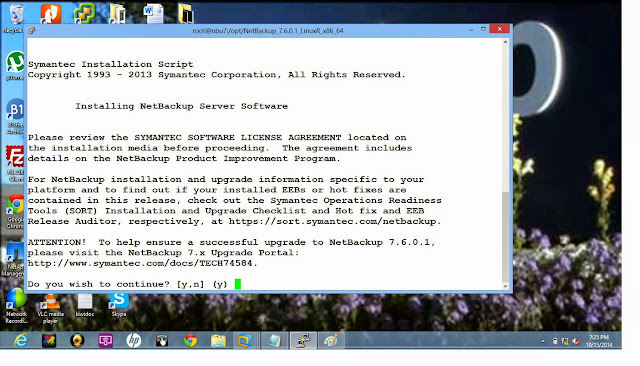Open Google Chrome desktop shortcut
This screenshot has height=366, width=640.
coord(16,211)
